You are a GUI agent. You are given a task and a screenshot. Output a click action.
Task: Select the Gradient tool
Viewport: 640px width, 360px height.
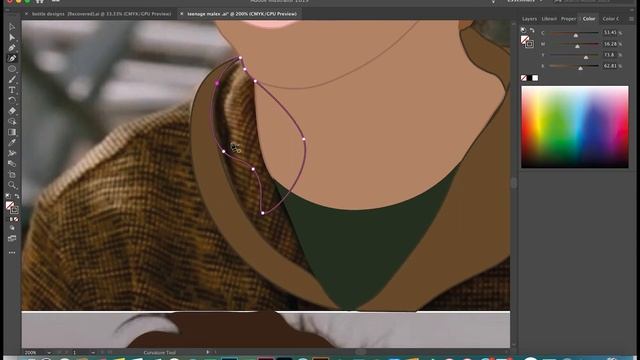pos(12,132)
